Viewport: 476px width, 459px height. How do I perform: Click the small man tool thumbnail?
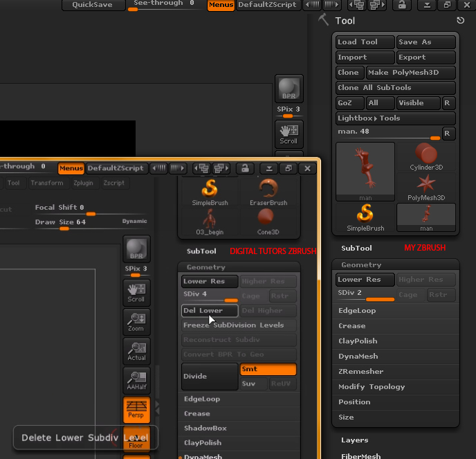tap(426, 217)
